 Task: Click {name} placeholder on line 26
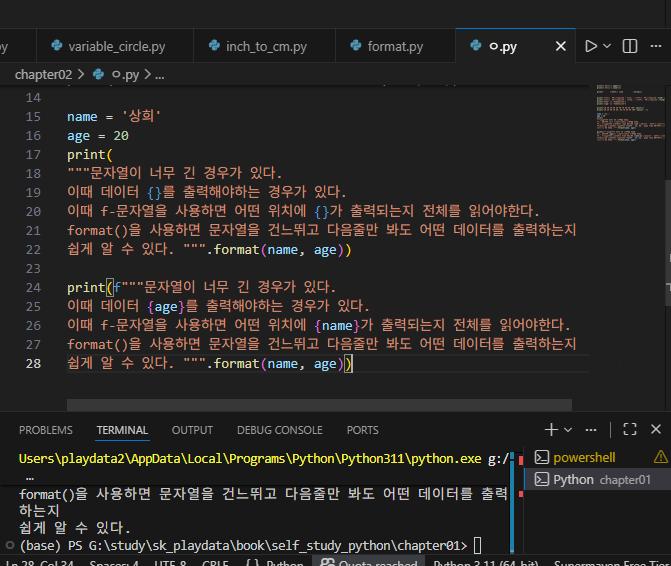point(337,326)
